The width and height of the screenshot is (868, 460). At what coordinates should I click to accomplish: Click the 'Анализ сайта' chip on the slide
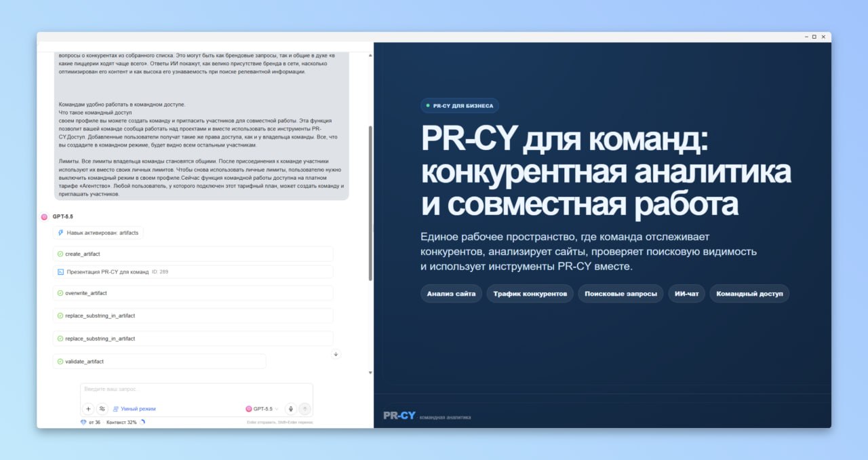click(452, 294)
